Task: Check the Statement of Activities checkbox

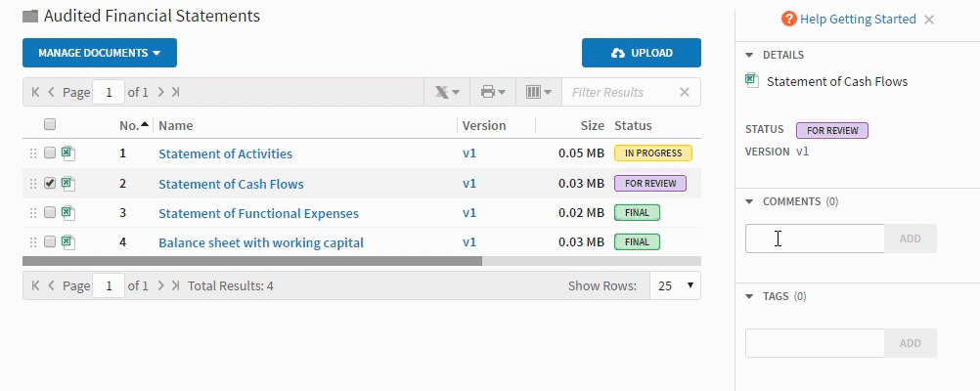Action: (x=50, y=153)
